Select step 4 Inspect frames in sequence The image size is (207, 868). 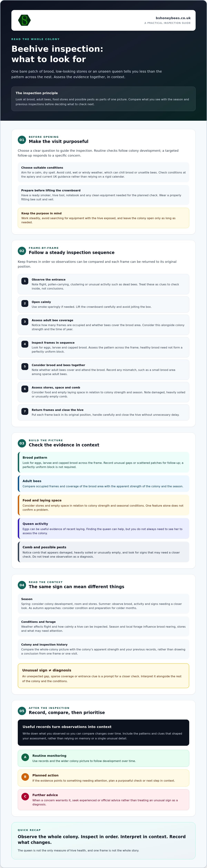coord(103,347)
